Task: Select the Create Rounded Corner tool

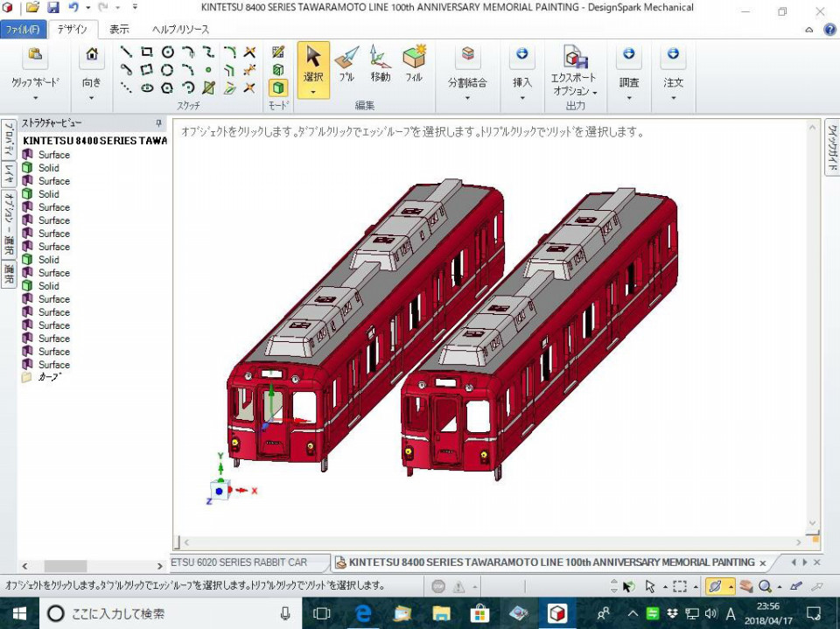Action: 229,52
